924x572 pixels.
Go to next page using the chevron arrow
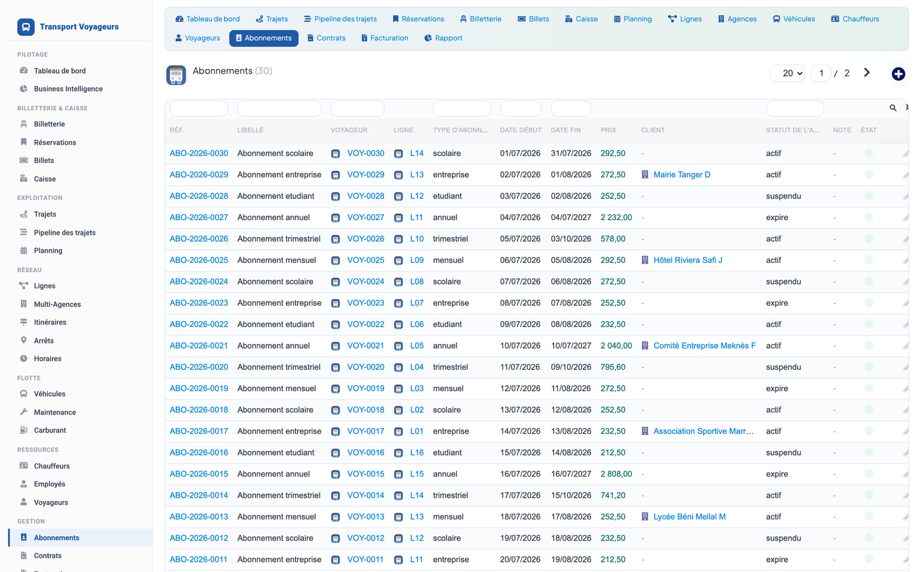click(866, 73)
